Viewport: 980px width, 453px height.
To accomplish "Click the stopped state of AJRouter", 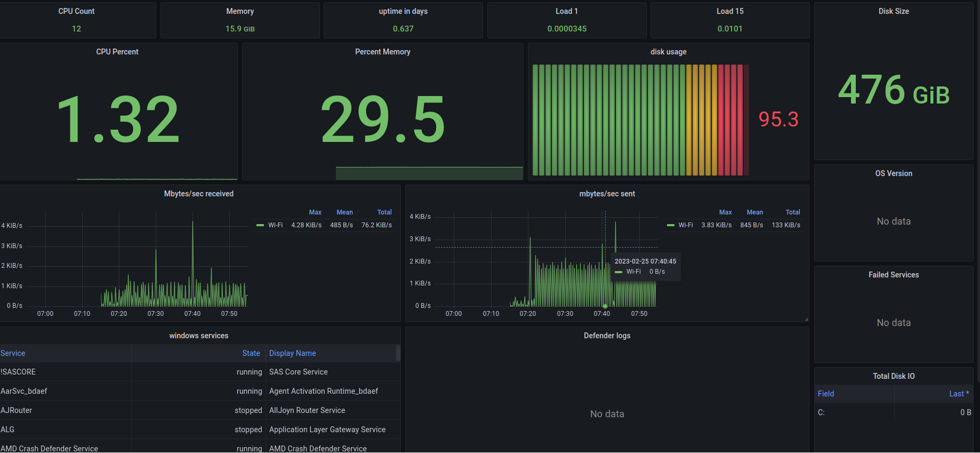I will [248, 410].
